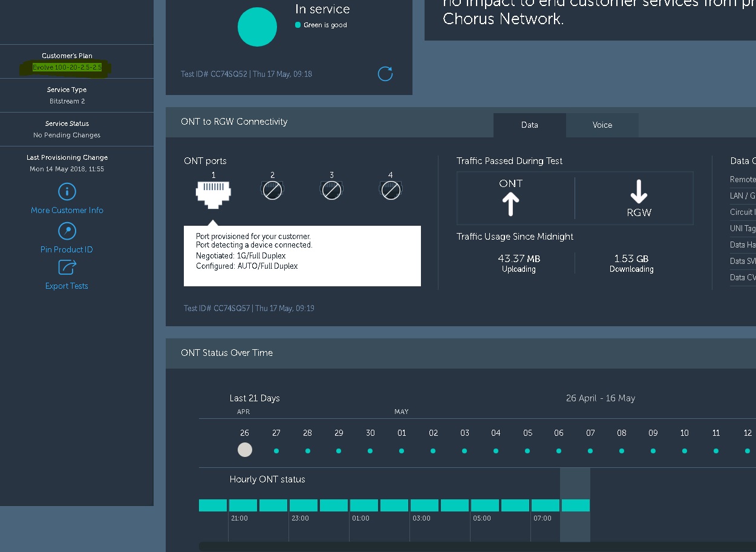Switch to the Data tab
This screenshot has height=552, width=756.
pyautogui.click(x=529, y=125)
